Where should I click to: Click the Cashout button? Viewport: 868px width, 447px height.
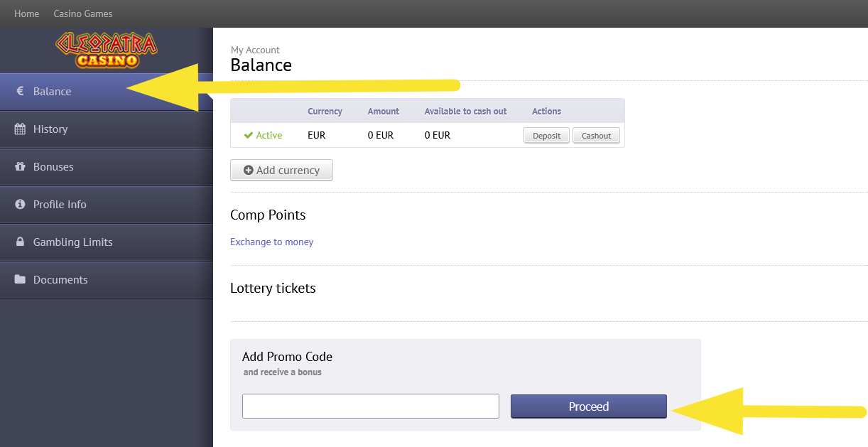596,135
